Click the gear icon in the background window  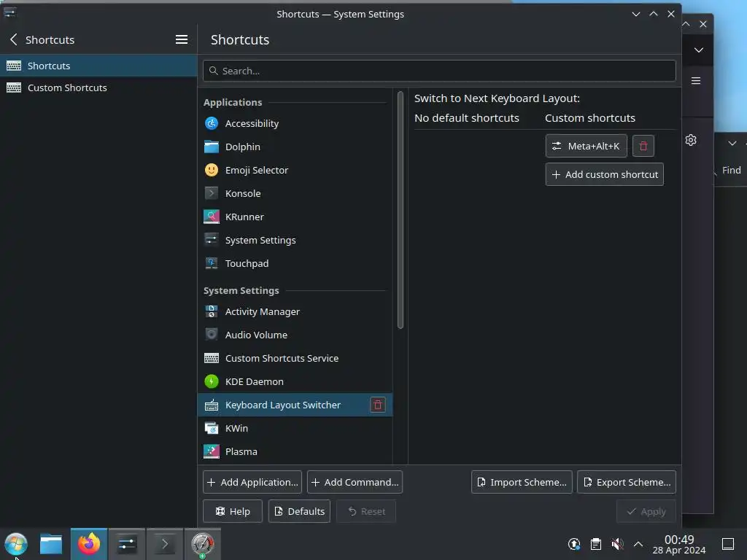point(691,140)
